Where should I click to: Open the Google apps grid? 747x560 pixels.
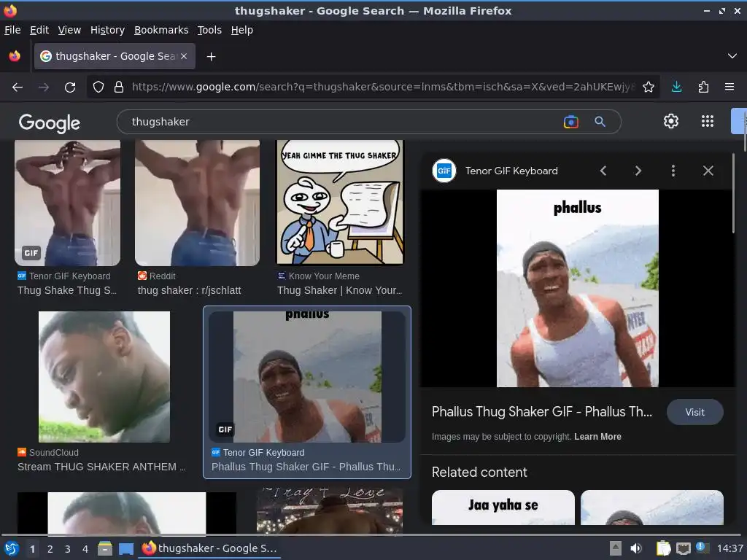(x=708, y=121)
